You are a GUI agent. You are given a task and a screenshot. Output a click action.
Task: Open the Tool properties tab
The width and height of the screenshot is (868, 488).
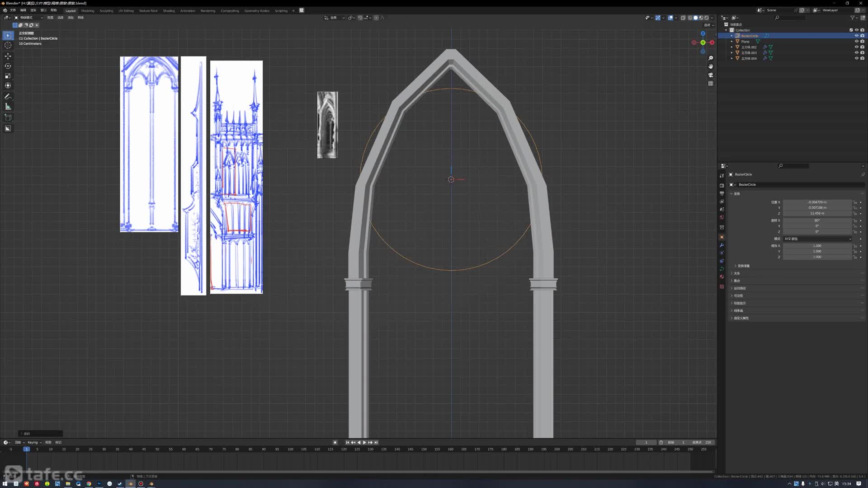(x=722, y=175)
